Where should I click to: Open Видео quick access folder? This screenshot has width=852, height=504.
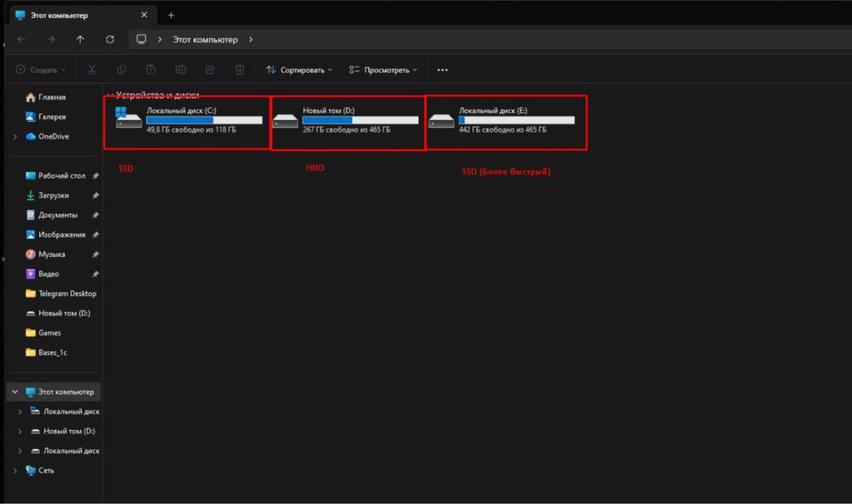49,274
